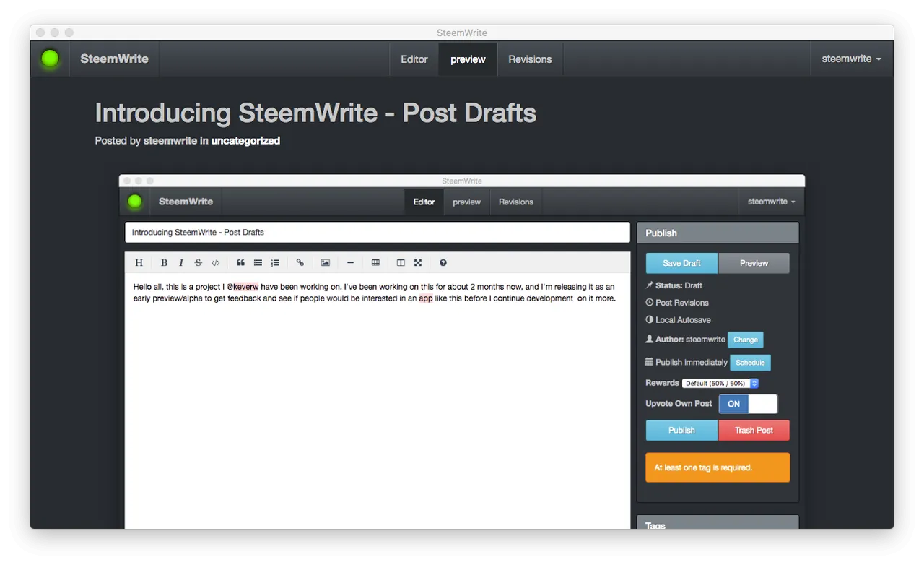
Task: Click the highlighted word app in the body
Action: 426,298
